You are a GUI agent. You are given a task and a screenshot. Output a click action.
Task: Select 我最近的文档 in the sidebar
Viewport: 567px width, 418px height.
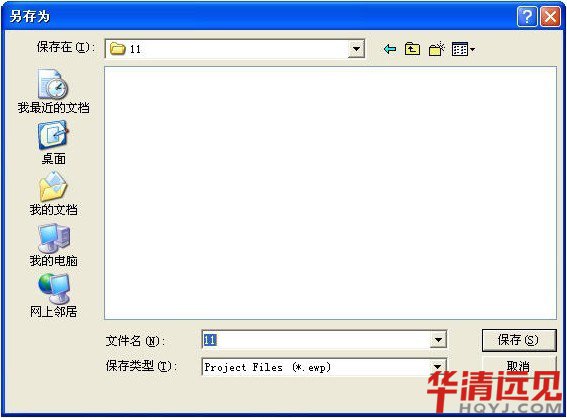pos(53,91)
